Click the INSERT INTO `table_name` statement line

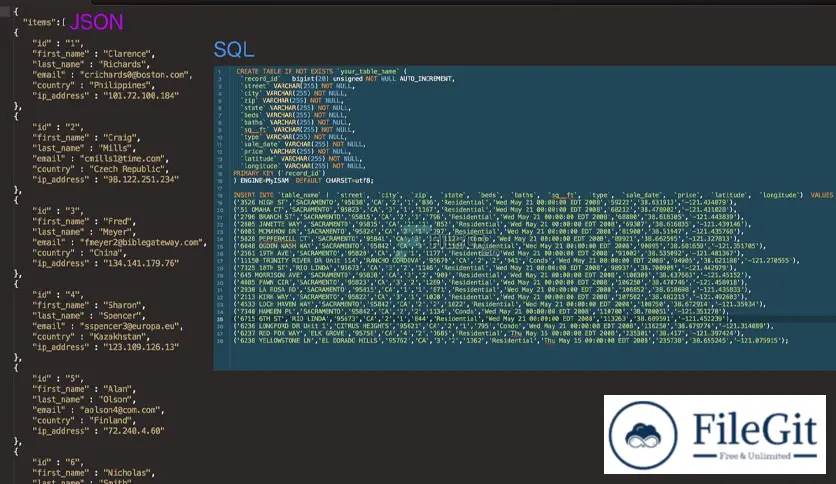pos(533,195)
